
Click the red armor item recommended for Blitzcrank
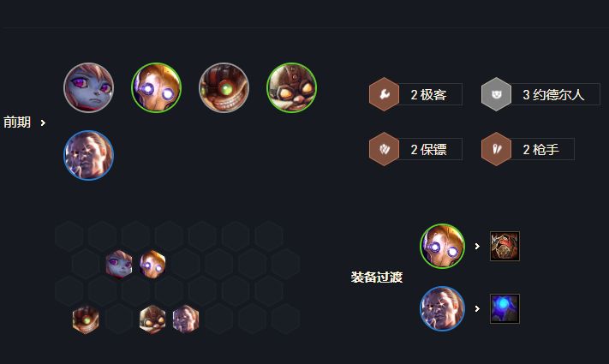pyautogui.click(x=505, y=247)
